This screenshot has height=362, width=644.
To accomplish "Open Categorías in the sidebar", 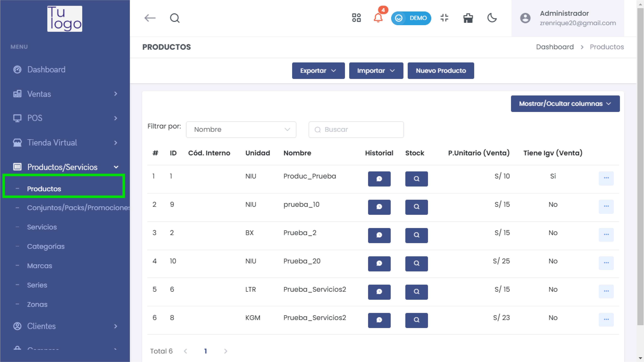I will pos(46,247).
